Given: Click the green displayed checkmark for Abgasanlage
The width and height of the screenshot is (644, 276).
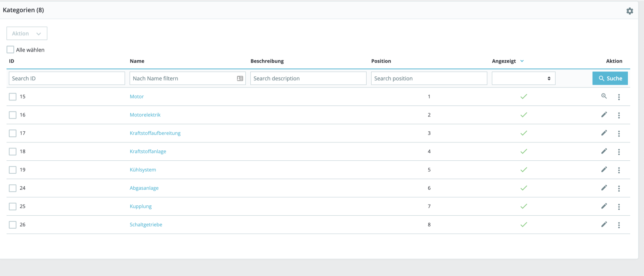Looking at the screenshot, I should [x=524, y=188].
